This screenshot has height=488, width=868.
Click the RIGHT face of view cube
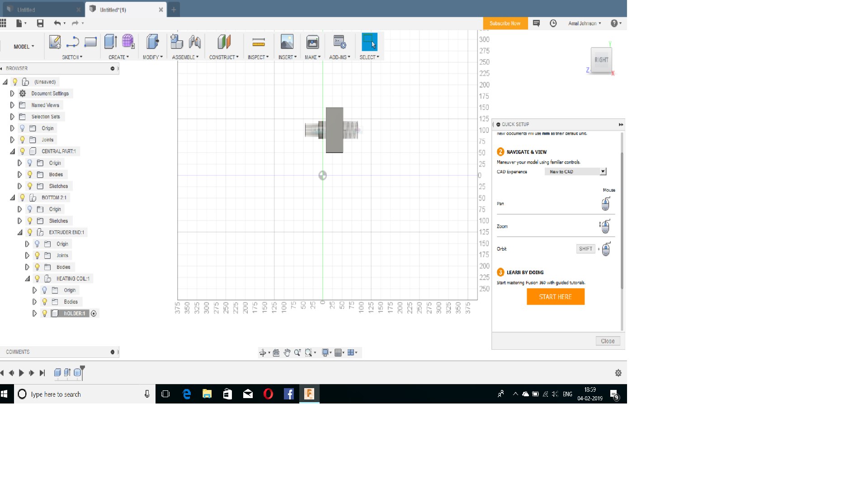(x=601, y=60)
